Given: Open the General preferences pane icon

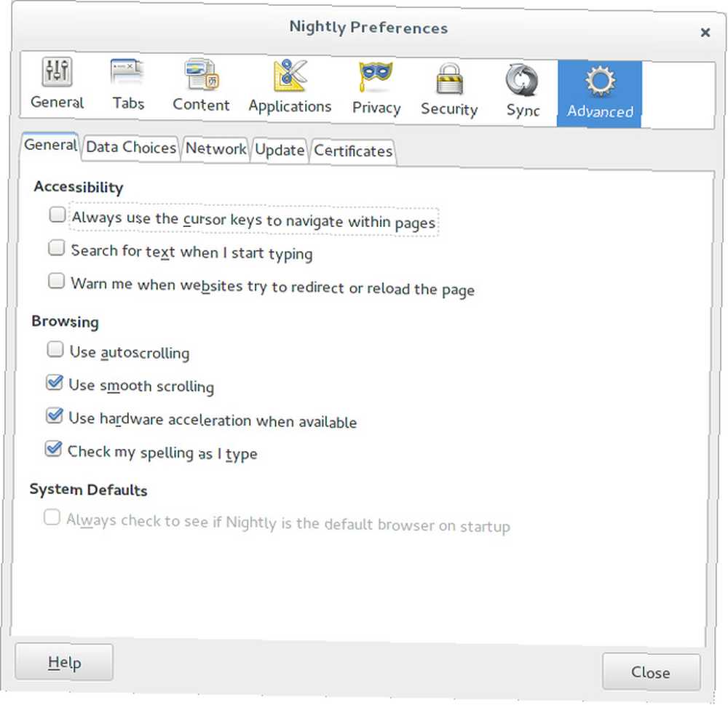Looking at the screenshot, I should [x=57, y=83].
